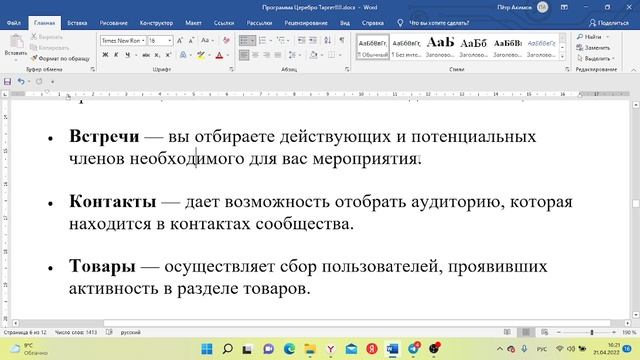Click word count in status bar
640x360 pixels.
[x=76, y=332]
